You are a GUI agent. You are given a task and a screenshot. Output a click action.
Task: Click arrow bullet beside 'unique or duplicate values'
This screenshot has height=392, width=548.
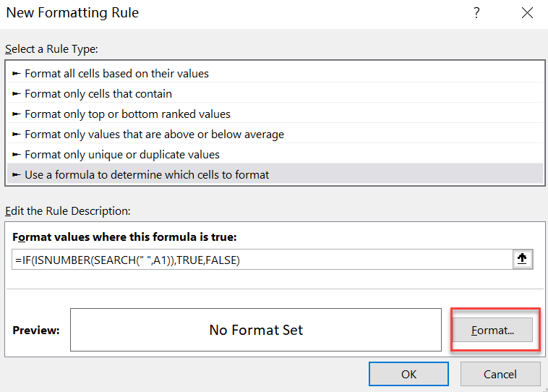[17, 155]
